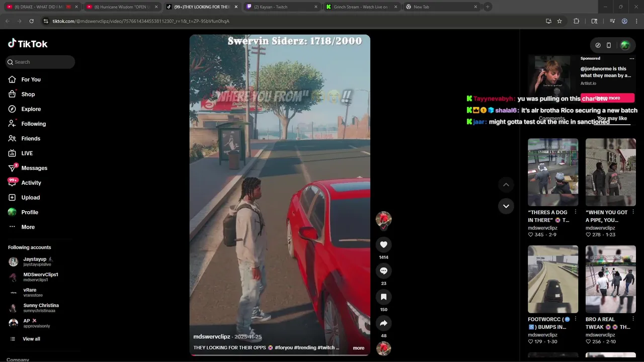The height and width of the screenshot is (362, 644).
Task: Open the browser extensions puzzle icon
Action: pos(577,21)
